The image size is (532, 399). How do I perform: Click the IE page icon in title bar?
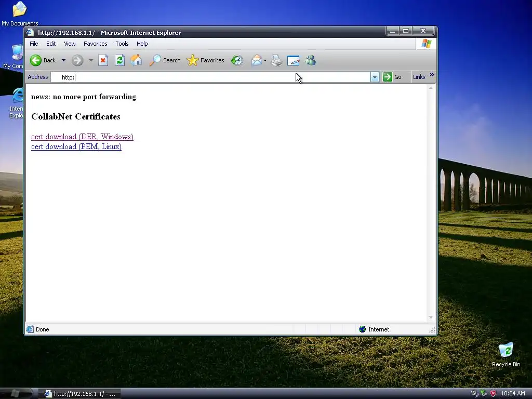point(31,33)
